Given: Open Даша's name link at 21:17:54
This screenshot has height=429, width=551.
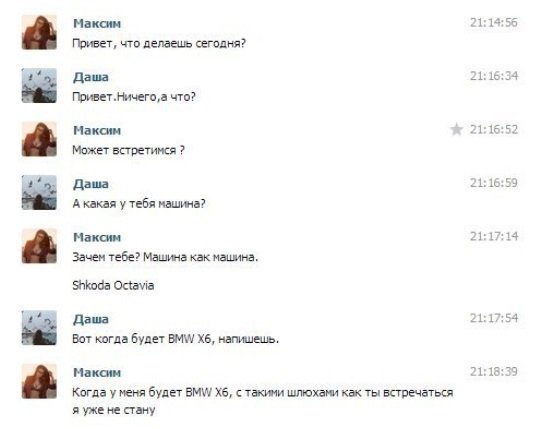Looking at the screenshot, I should point(91,319).
